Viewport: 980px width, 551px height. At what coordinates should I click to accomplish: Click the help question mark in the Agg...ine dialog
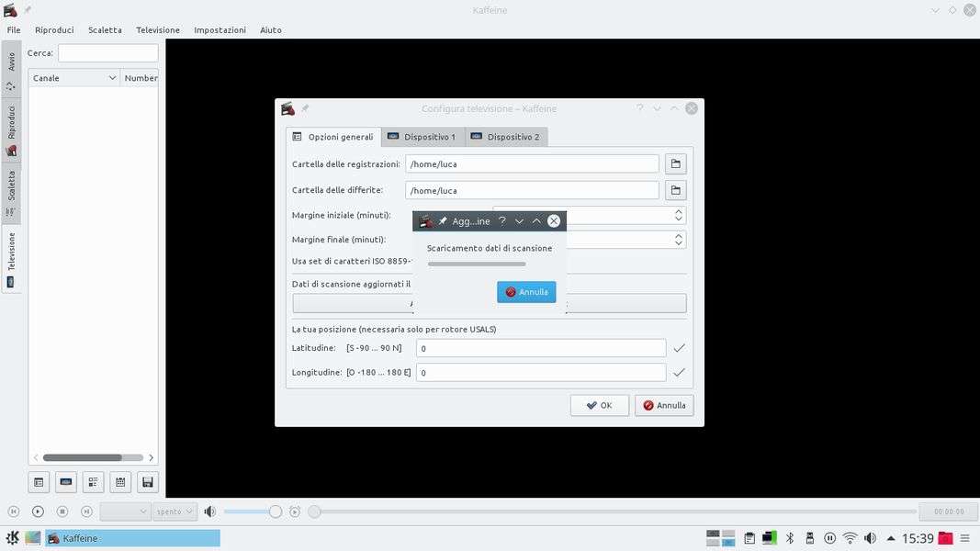tap(501, 221)
